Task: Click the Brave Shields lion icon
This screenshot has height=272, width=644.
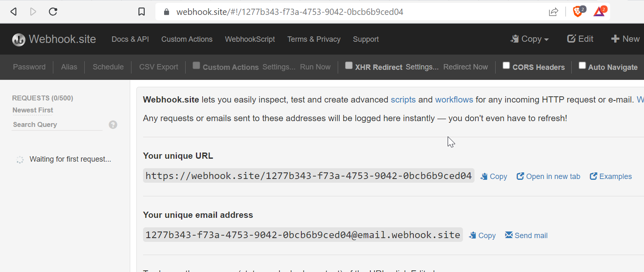Action: point(577,12)
